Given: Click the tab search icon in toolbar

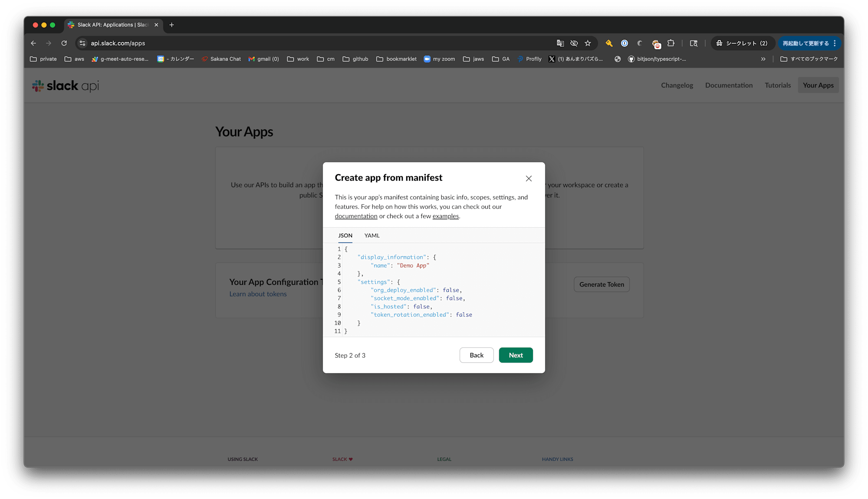Looking at the screenshot, I should 694,43.
